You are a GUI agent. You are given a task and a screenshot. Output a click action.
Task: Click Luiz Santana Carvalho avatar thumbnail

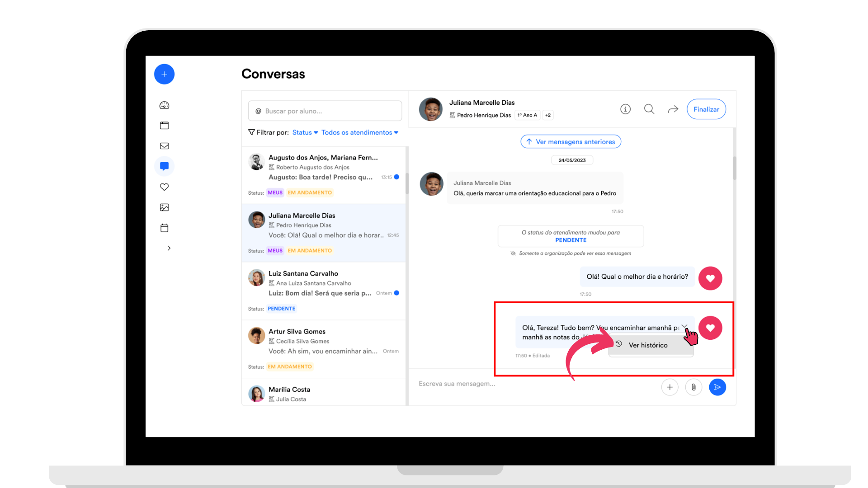(256, 277)
